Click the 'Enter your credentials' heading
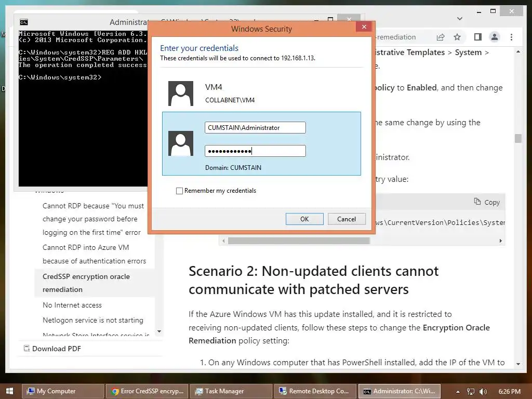The height and width of the screenshot is (399, 532). pyautogui.click(x=199, y=48)
